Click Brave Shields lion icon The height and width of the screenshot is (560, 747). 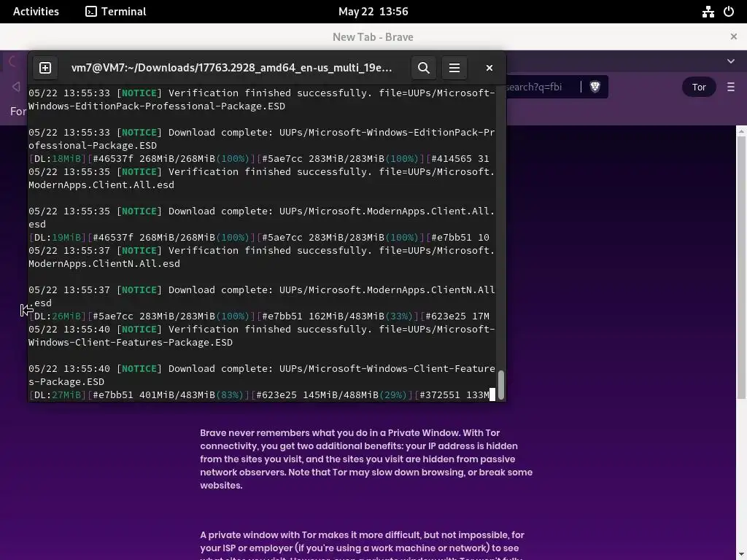coord(595,87)
